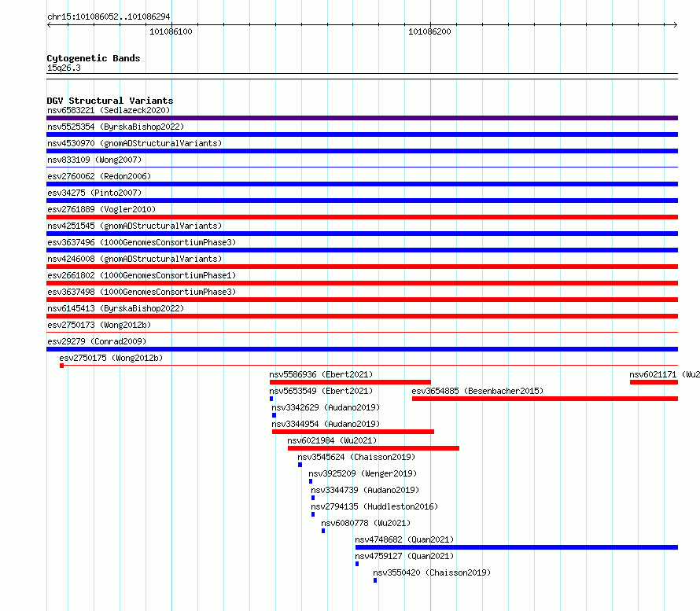Open nsv2794135 (Huddleston2016) label
Viewport: 700px width, 611px height.
374,506
